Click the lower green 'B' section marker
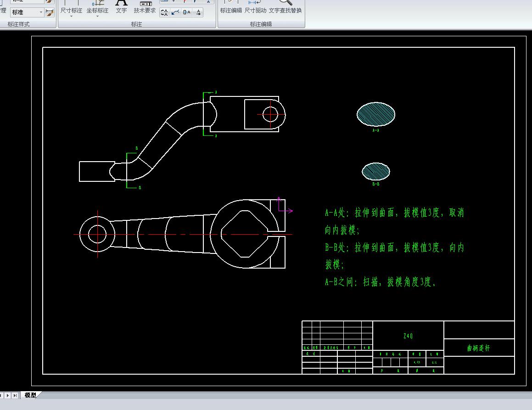 pyautogui.click(x=140, y=187)
